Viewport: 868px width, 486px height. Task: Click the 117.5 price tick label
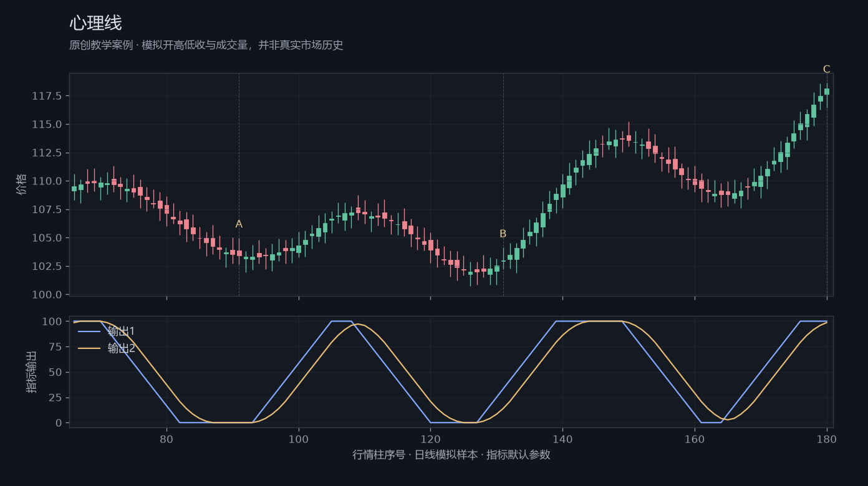pyautogui.click(x=47, y=96)
